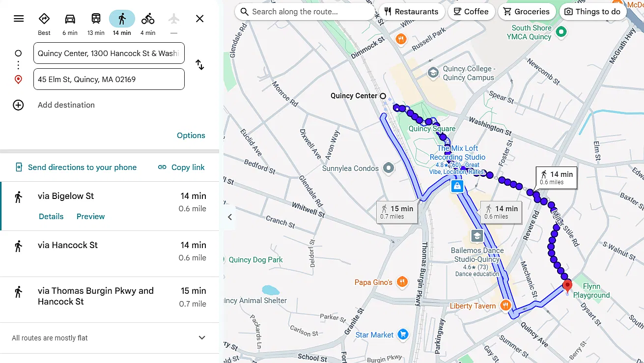
Task: Click the Bailemos Dance Studio pin
Action: click(x=477, y=236)
